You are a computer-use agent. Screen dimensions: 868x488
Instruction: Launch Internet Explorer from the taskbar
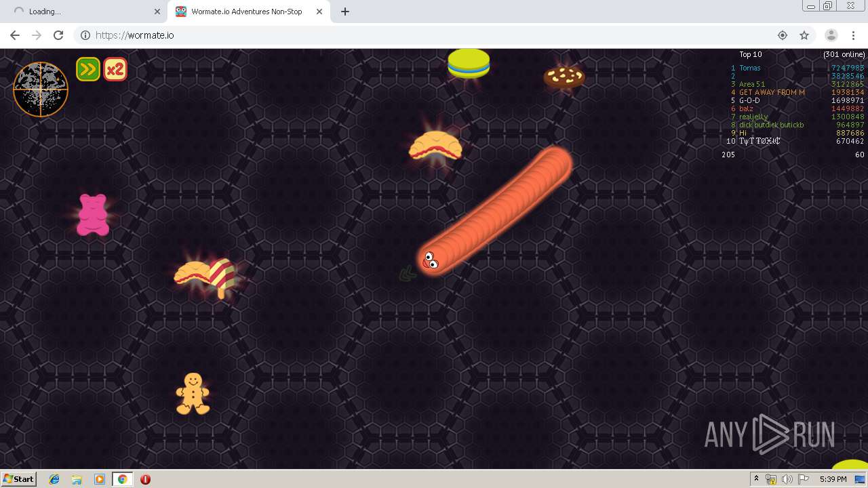(54, 479)
